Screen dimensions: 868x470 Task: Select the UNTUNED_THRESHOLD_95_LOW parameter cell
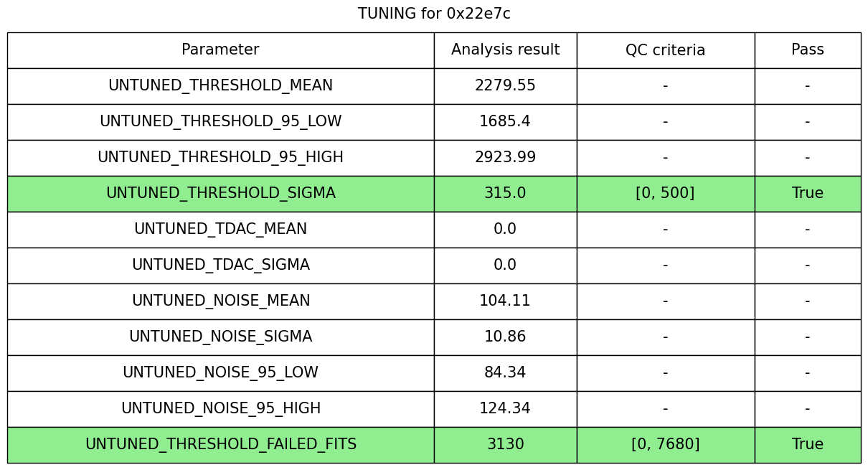click(220, 122)
